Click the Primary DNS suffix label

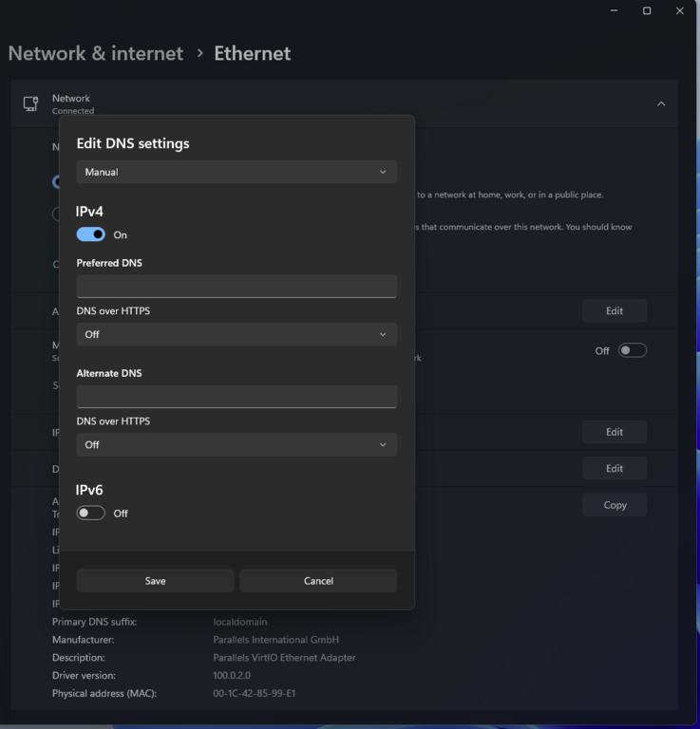tap(94, 622)
